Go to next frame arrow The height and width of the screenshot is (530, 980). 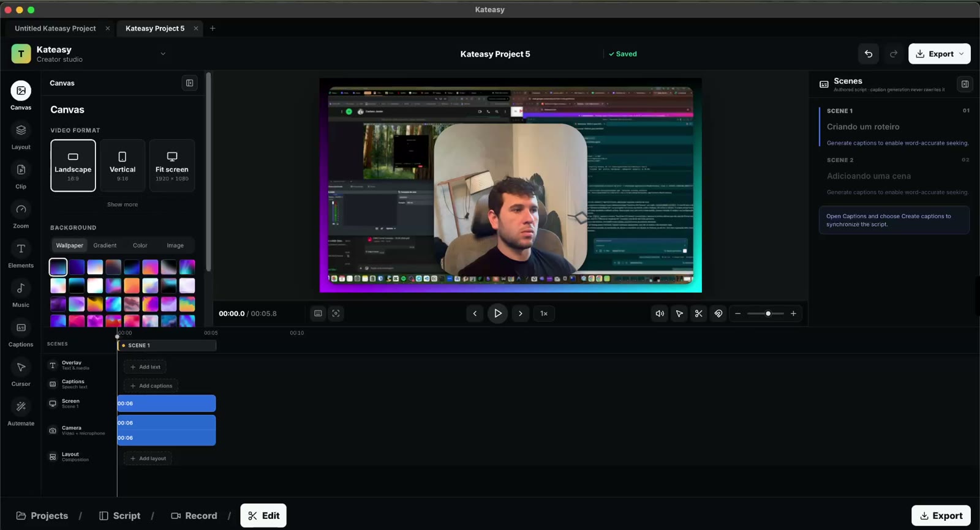point(521,313)
